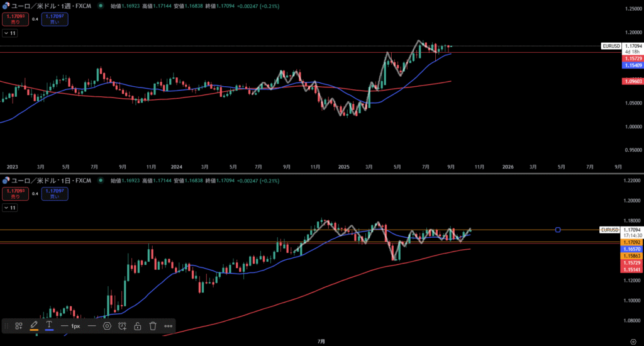
Task: Click weekly chart change value +0.00247
Action: click(x=247, y=6)
